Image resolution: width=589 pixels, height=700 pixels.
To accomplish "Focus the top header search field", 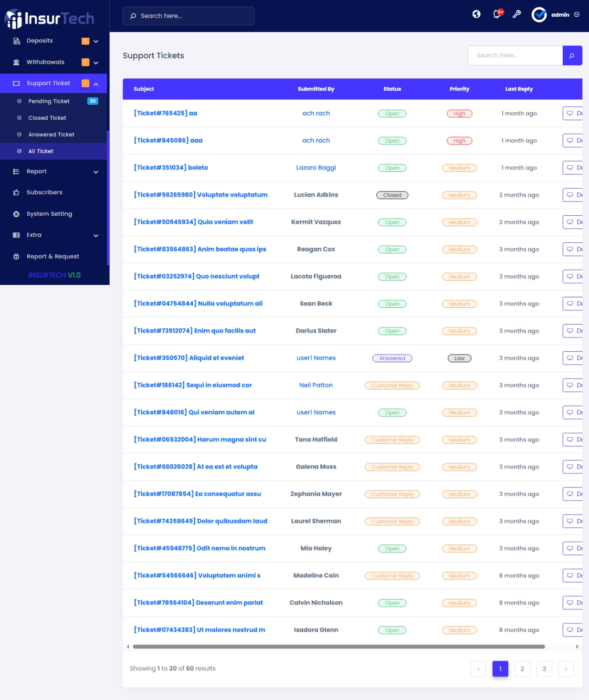I will pyautogui.click(x=189, y=16).
